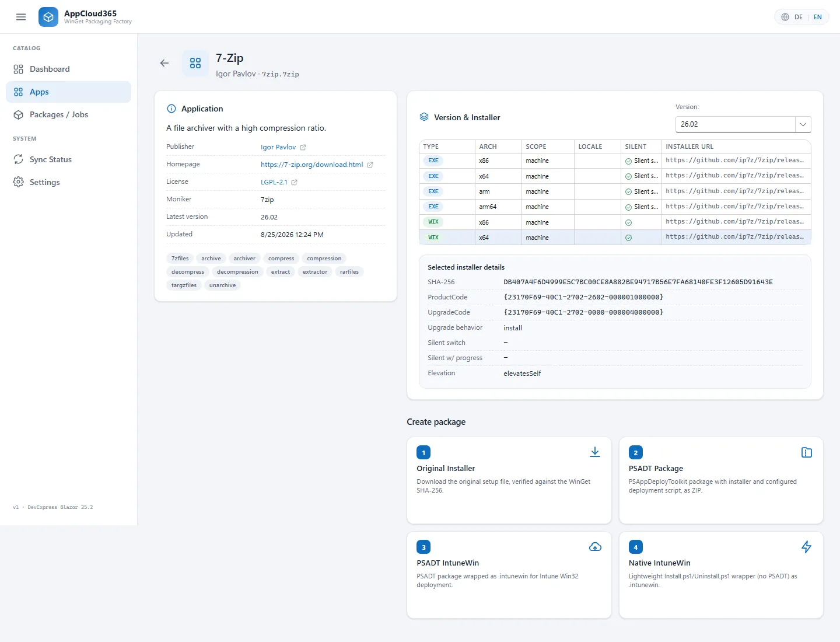Click the 7-Zip app tile icon
The image size is (840, 642).
[195, 63]
